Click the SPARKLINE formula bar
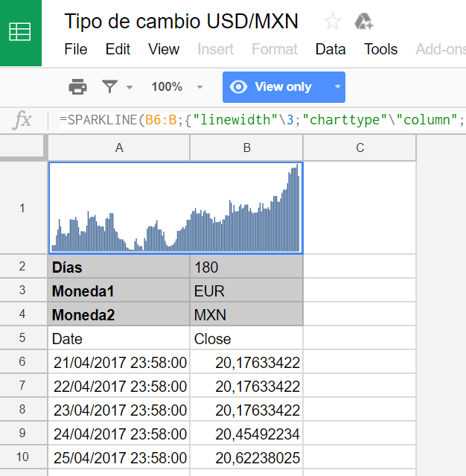 (x=263, y=120)
